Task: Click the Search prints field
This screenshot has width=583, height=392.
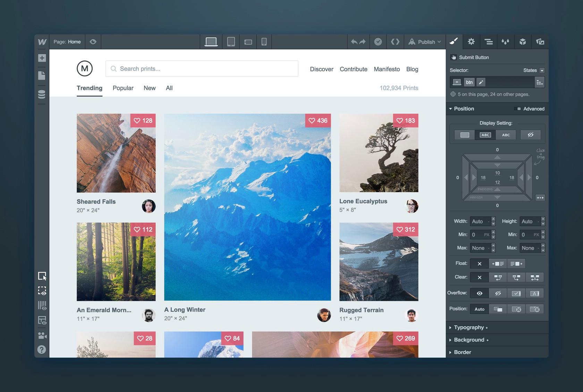Action: (202, 69)
